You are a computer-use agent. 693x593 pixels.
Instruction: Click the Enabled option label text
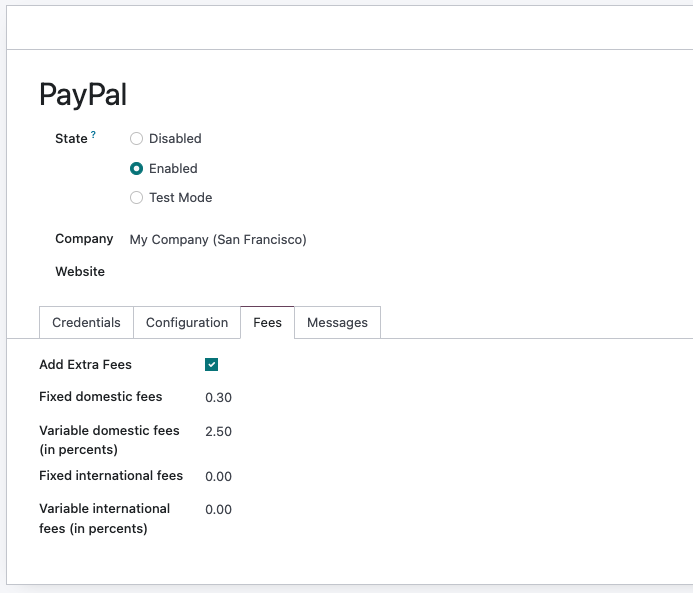[x=173, y=168]
